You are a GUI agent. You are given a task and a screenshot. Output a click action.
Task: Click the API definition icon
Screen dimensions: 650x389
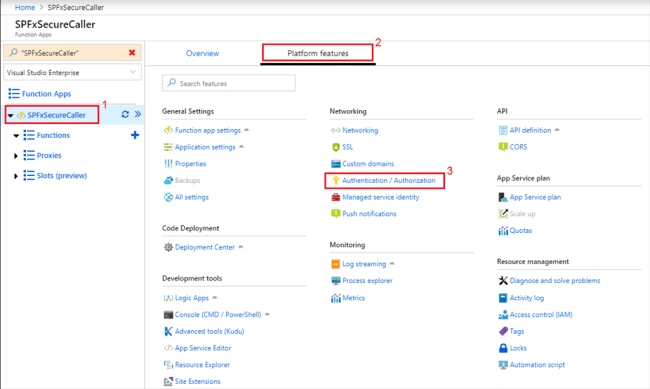pos(503,130)
